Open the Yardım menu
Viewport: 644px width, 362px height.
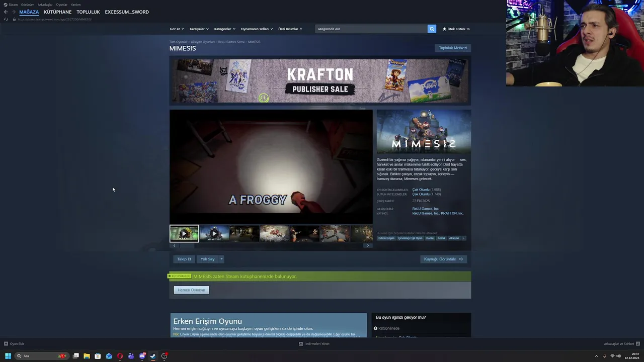(75, 5)
